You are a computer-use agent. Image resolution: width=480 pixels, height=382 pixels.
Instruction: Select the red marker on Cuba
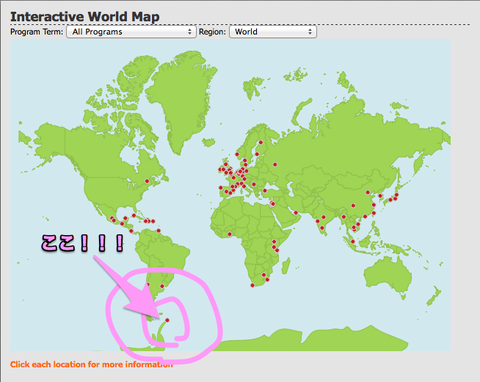134,215
